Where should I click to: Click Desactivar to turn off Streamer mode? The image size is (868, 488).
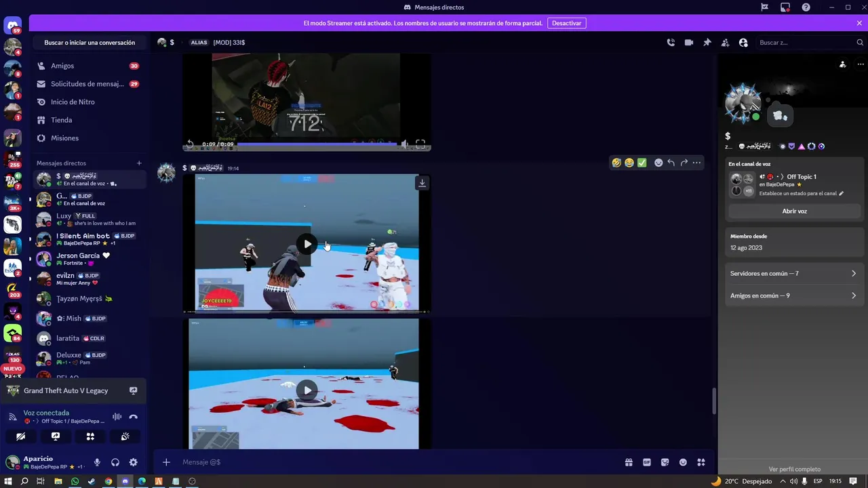pyautogui.click(x=566, y=23)
